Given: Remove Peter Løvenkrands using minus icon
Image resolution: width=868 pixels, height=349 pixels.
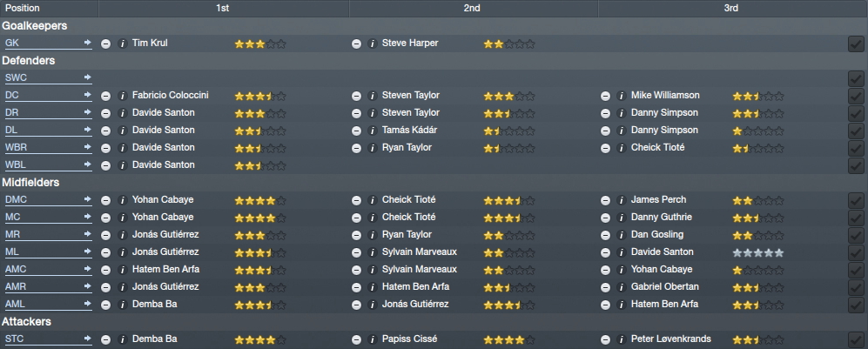Looking at the screenshot, I should click(606, 339).
